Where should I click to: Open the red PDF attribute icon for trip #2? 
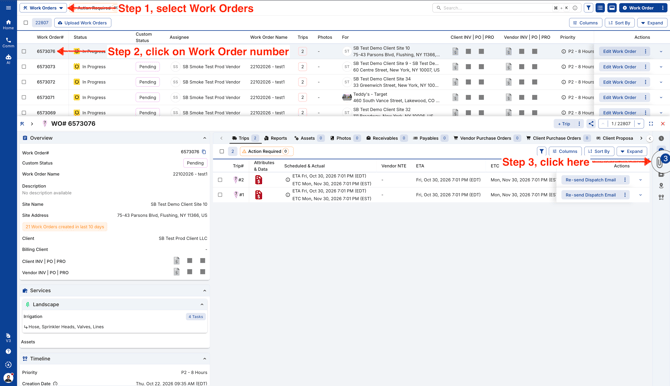(259, 180)
